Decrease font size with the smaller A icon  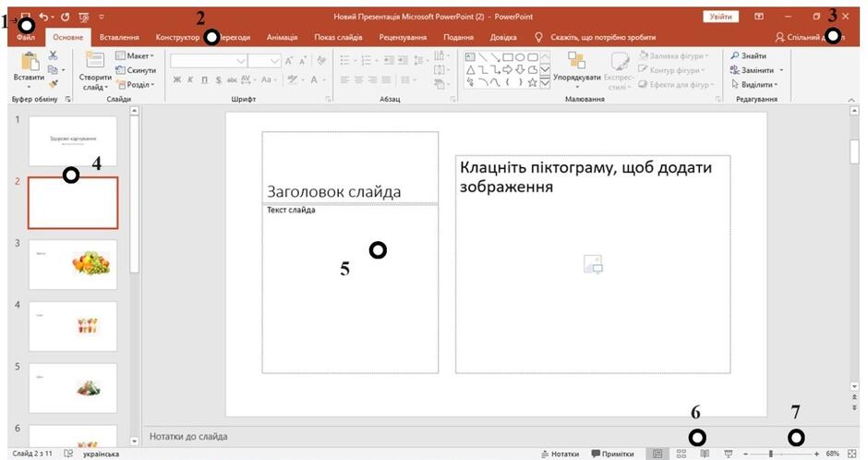coord(303,61)
